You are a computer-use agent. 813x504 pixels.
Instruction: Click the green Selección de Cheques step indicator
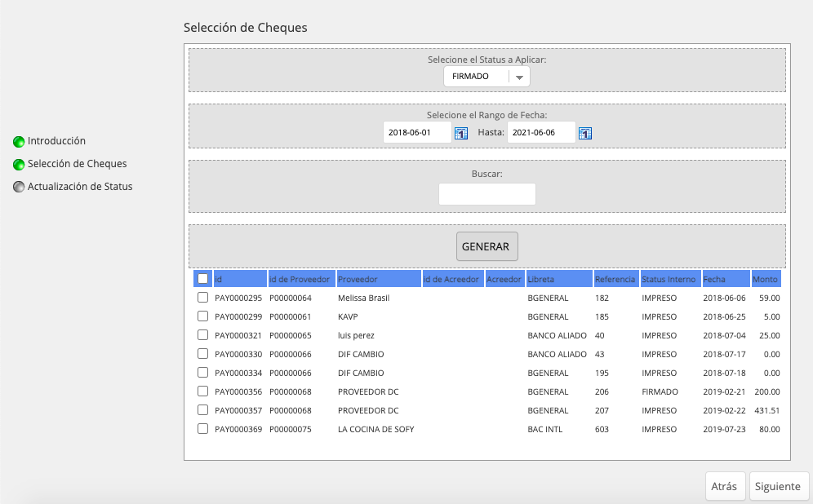coord(19,164)
